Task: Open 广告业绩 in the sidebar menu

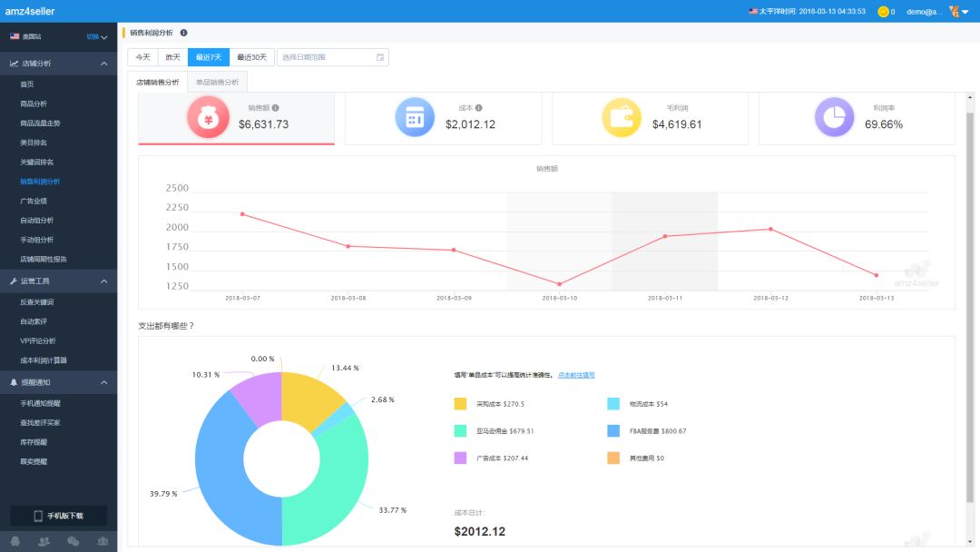Action: pyautogui.click(x=34, y=201)
